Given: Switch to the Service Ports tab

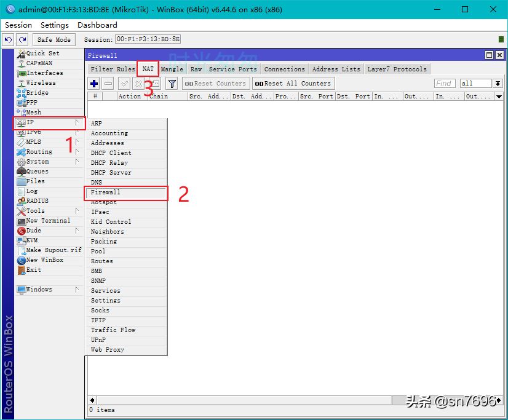Looking at the screenshot, I should click(x=232, y=69).
